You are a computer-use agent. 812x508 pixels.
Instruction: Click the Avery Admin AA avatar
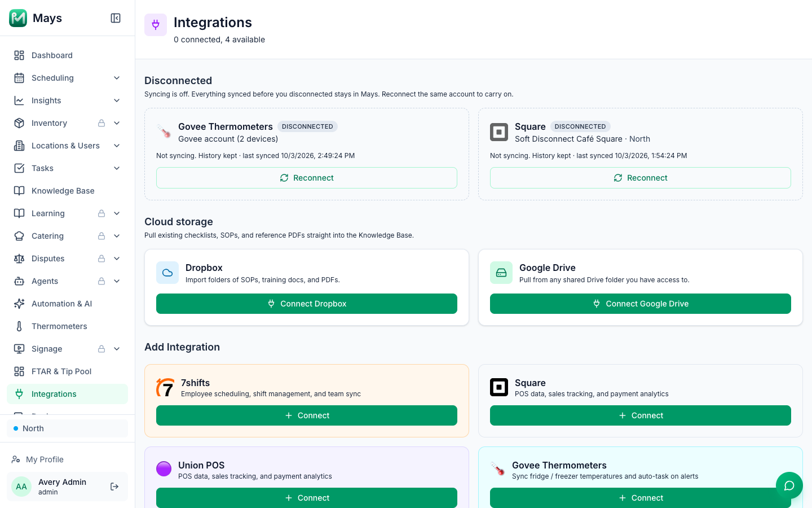click(21, 487)
